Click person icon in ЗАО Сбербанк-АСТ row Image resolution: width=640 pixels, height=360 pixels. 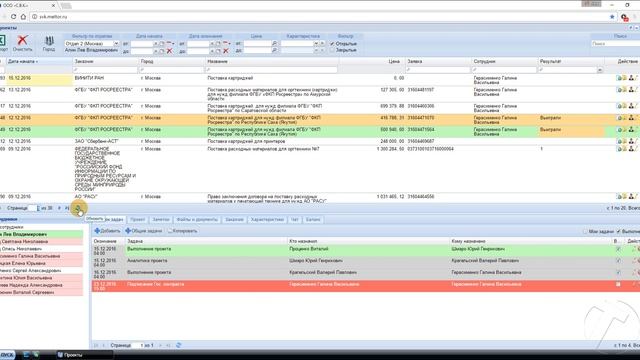631,141
